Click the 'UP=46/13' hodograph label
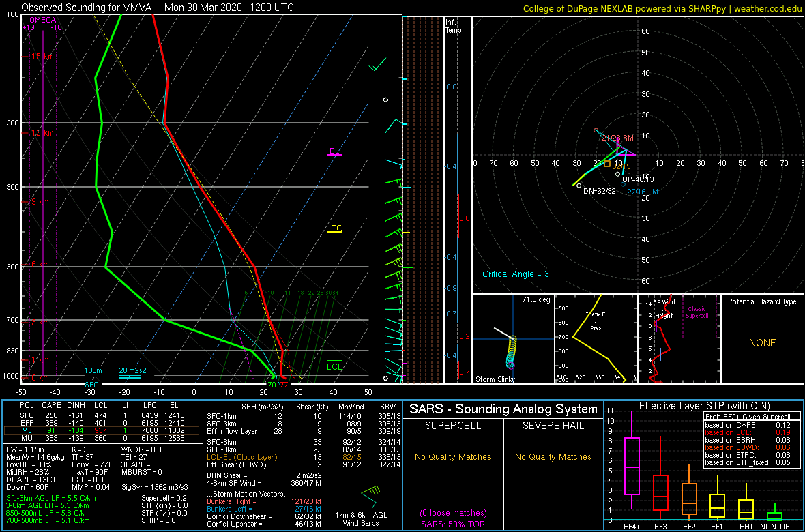805x532 pixels. tap(638, 179)
